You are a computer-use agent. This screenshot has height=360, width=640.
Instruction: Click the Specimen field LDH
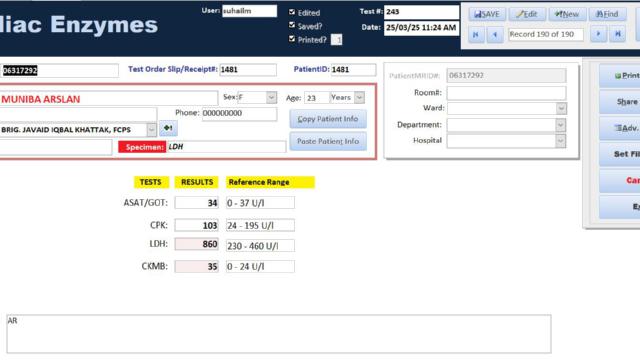pyautogui.click(x=227, y=147)
